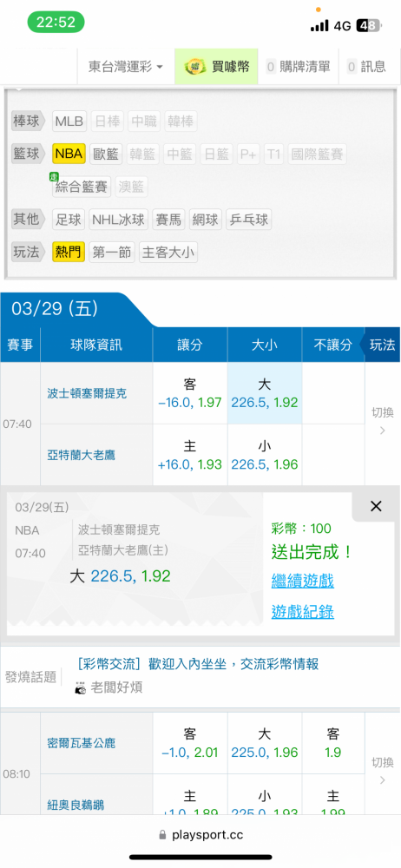This screenshot has height=868, width=401.
Task: Select 歐籃 league filter
Action: [x=107, y=154]
